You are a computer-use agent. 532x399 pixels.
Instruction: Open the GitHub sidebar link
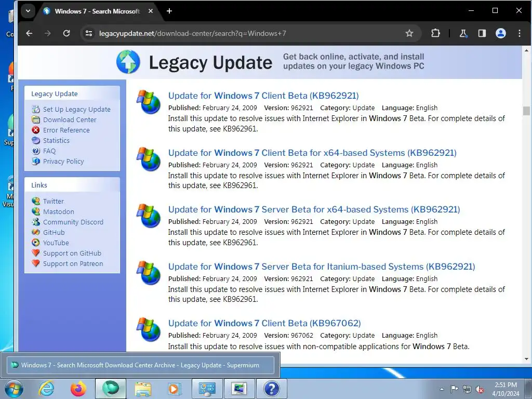pyautogui.click(x=54, y=232)
